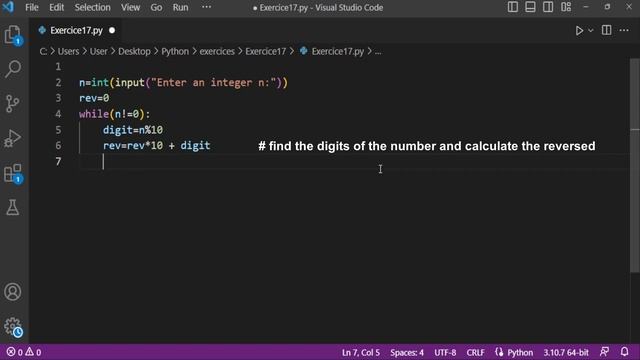Open Customize Layout icon
640x360 pixels.
[566, 7]
